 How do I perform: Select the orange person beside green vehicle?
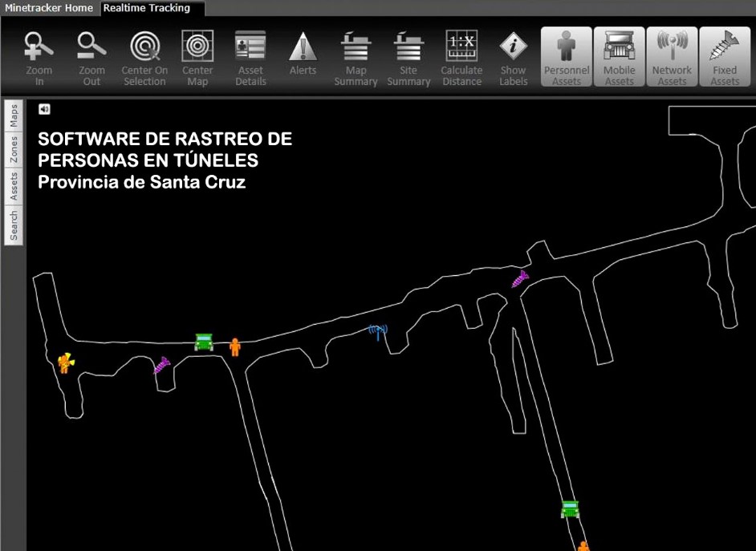click(235, 346)
